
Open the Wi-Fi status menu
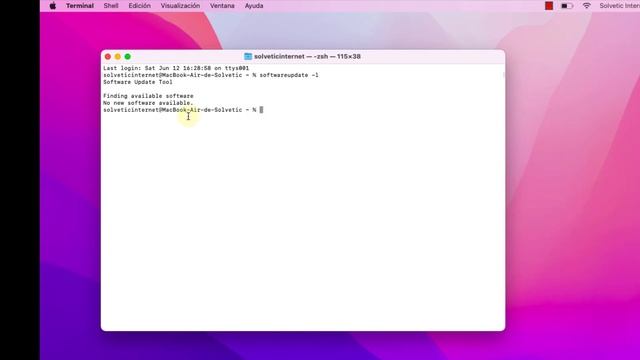[x=587, y=6]
